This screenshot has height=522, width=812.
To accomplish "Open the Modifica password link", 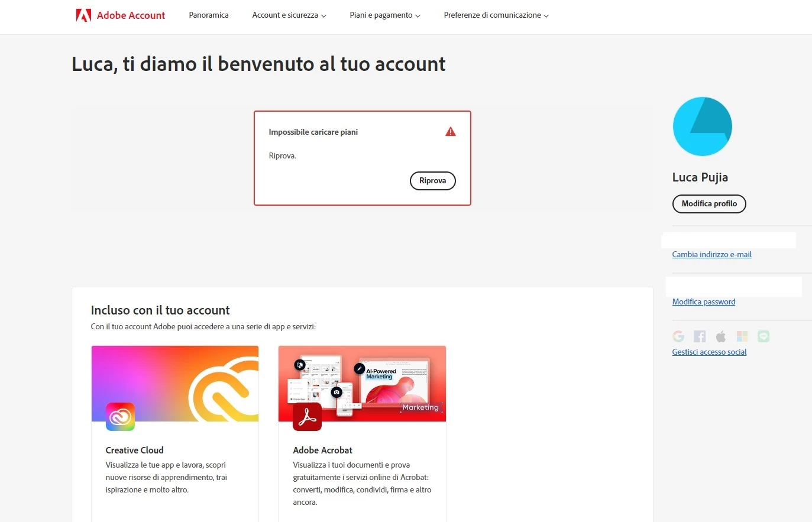I will [704, 302].
